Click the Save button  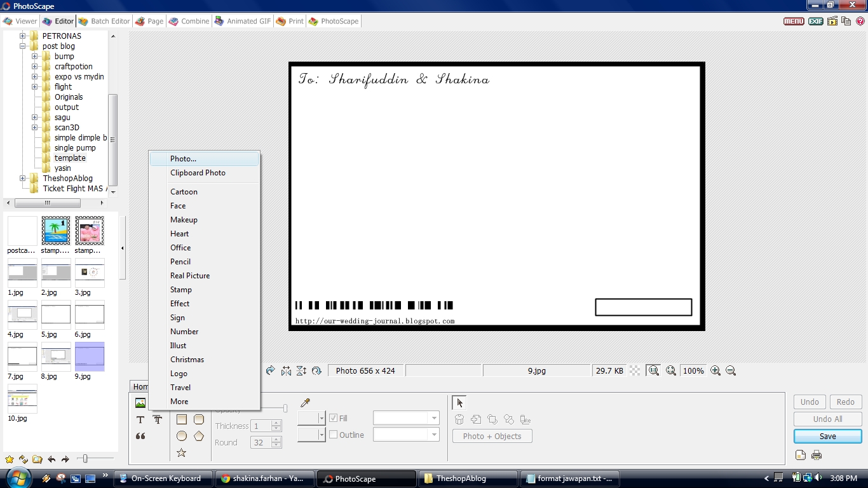[827, 437]
